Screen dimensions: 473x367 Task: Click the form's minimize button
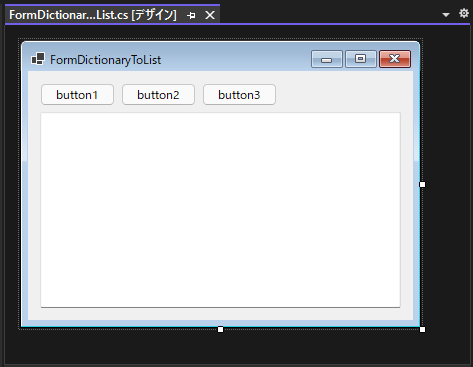click(x=327, y=59)
